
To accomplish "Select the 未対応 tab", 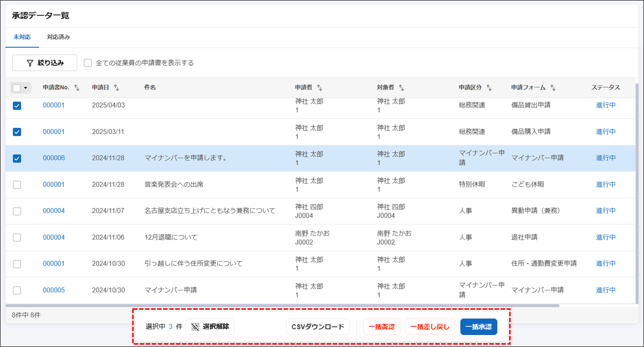I will [x=22, y=37].
